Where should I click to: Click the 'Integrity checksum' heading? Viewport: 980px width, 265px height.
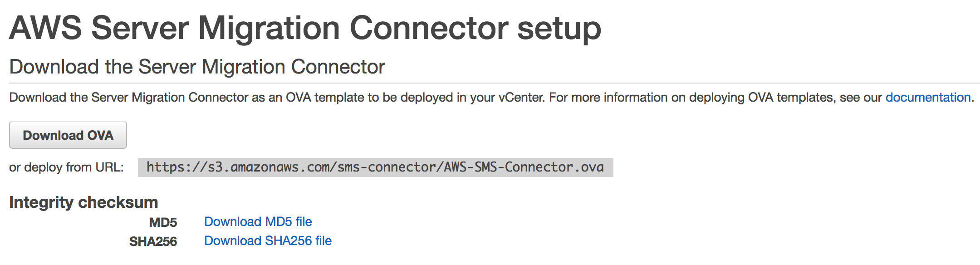pyautogui.click(x=83, y=202)
